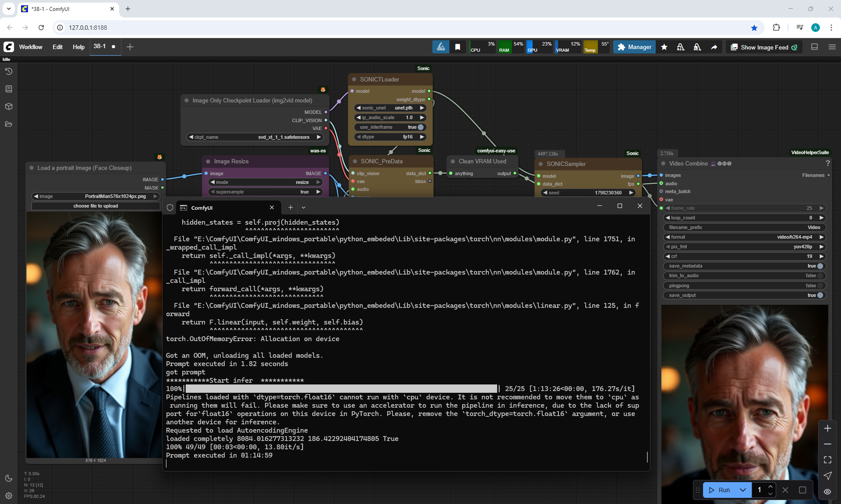Open the Help menu
841x504 pixels.
tap(78, 47)
